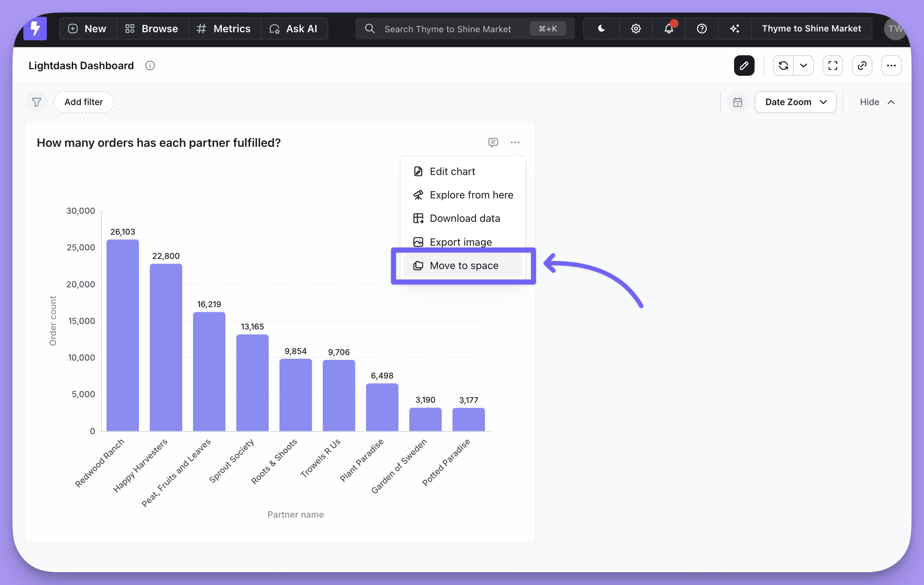Enter dashboard edit mode pencil

pos(744,66)
